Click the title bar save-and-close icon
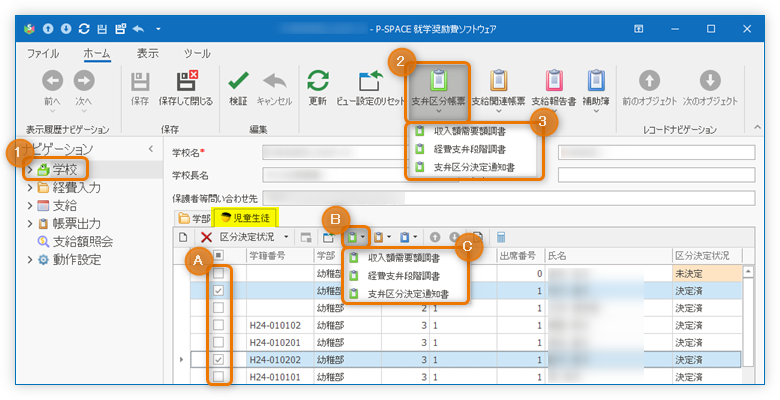The height and width of the screenshot is (400, 780). click(x=120, y=29)
